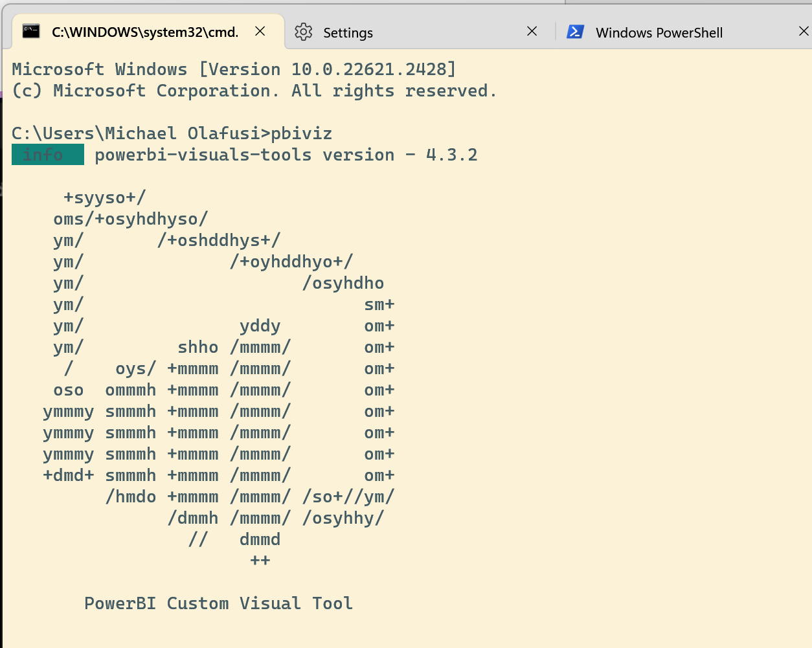Click the '/osyhhy/' ASCII art text
812x648 pixels.
tap(343, 518)
